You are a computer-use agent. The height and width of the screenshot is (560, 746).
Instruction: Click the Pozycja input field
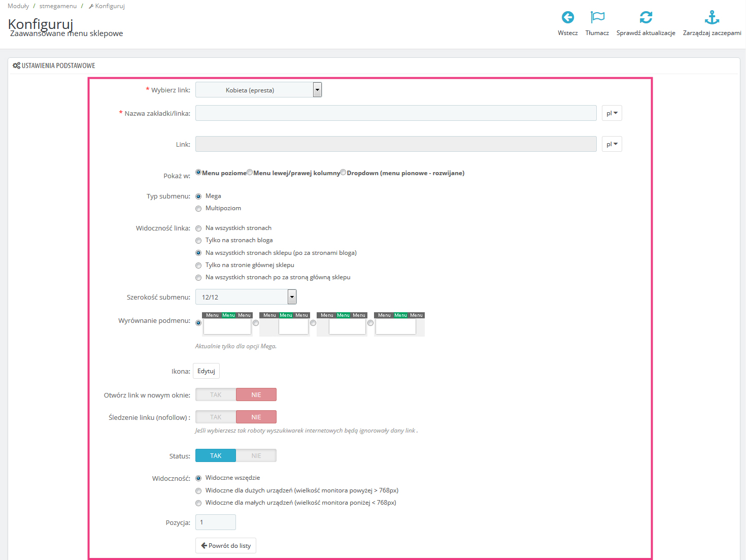tap(216, 522)
